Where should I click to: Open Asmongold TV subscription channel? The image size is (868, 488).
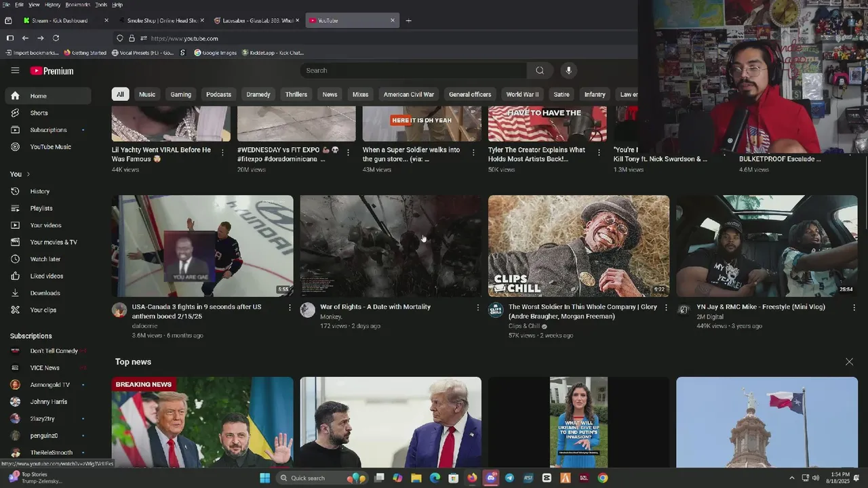tap(47, 385)
